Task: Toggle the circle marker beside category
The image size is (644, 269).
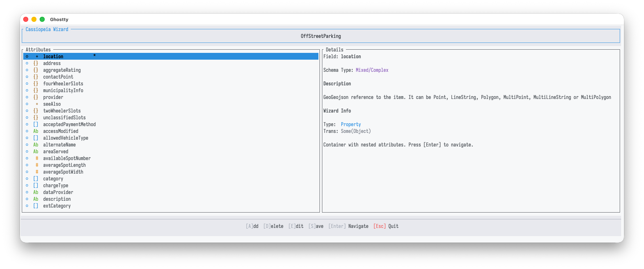Action: coord(27,179)
